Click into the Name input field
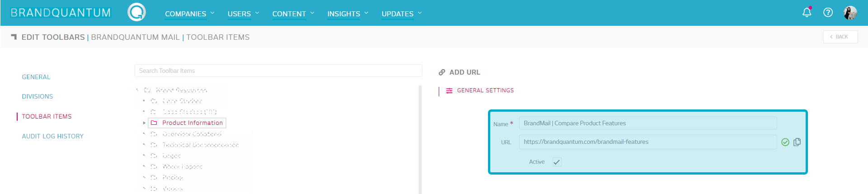 tap(648, 123)
